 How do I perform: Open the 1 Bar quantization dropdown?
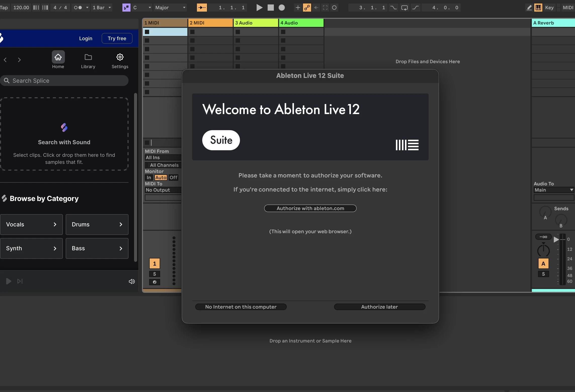click(x=102, y=8)
